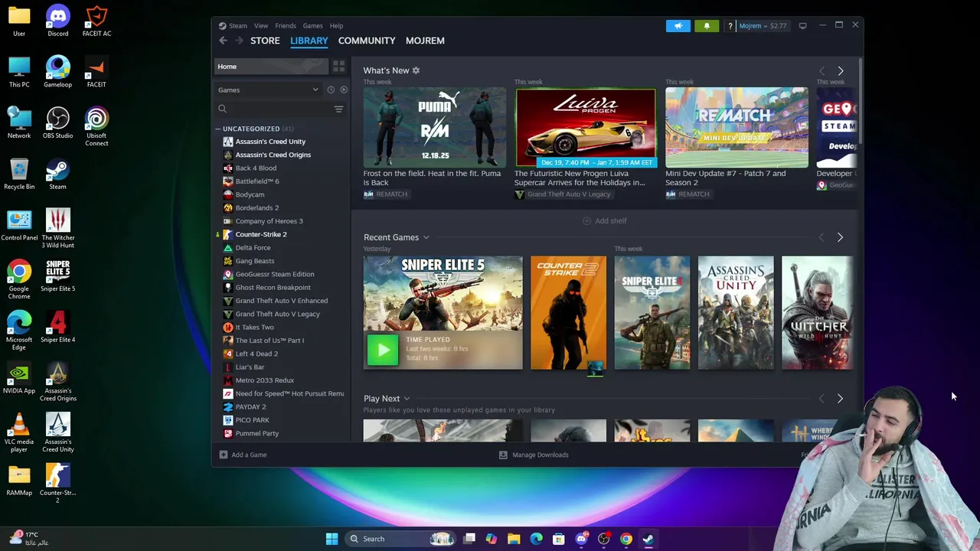Open the Steam desktop shortcut
The height and width of the screenshot is (551, 980).
(57, 174)
